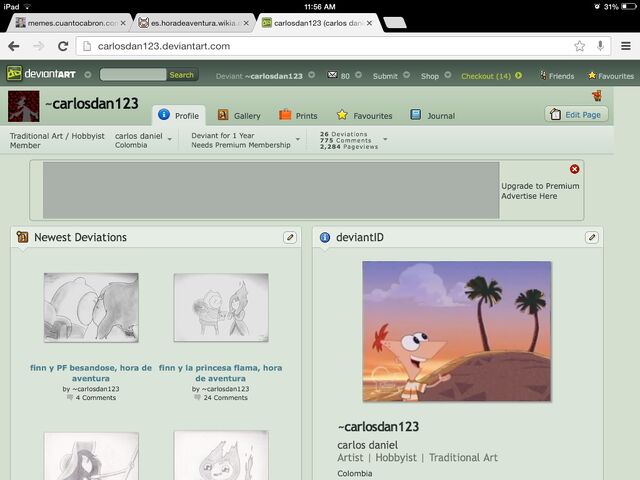Image resolution: width=640 pixels, height=480 pixels.
Task: Go back with the browser back arrow
Action: coord(14,46)
